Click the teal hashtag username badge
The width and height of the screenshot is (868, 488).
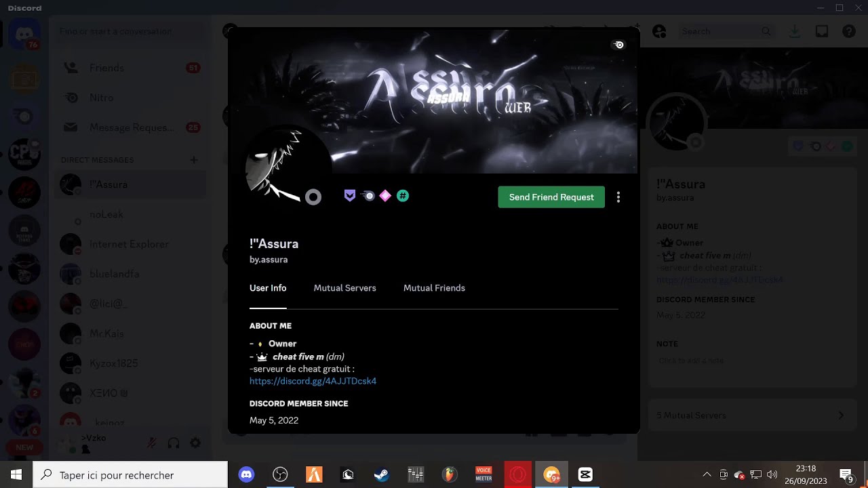tap(403, 196)
